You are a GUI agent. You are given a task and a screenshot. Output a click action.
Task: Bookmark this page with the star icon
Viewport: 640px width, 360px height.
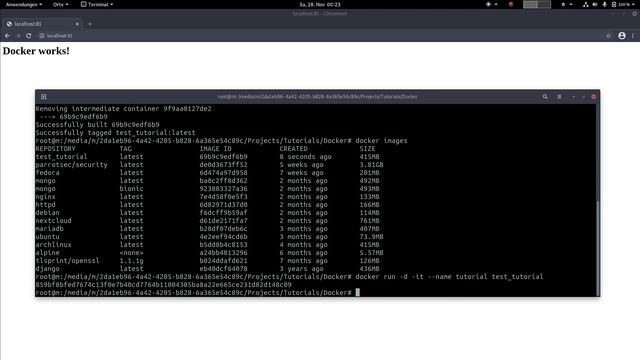pos(609,36)
